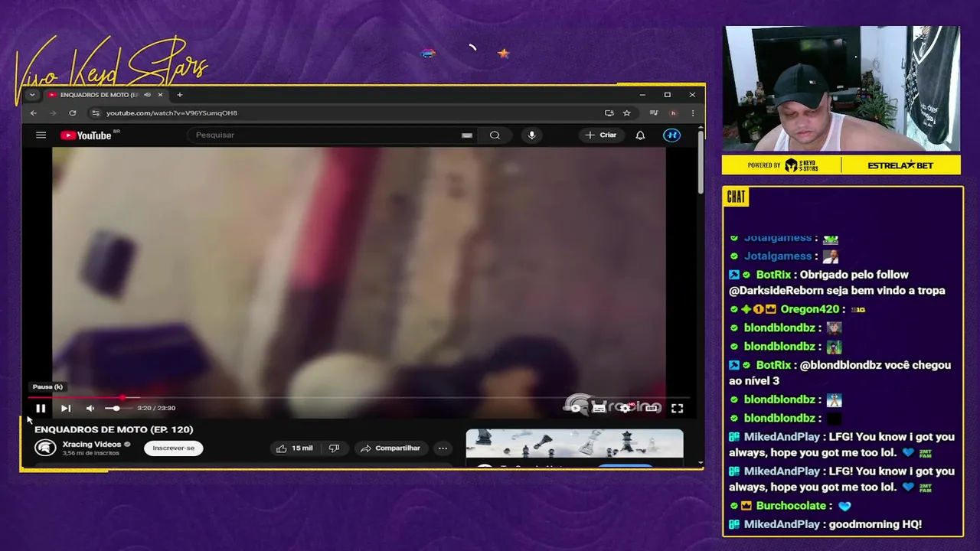
Task: Open the Chrome profile icon
Action: tap(673, 112)
